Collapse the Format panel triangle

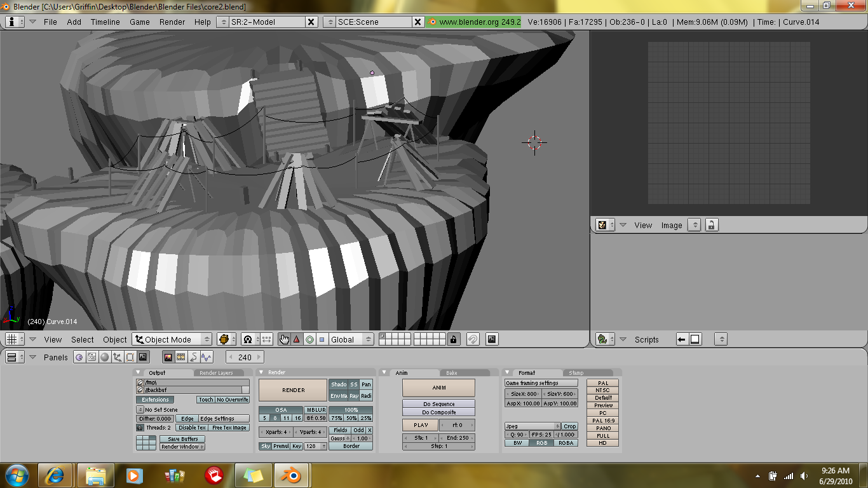tap(507, 373)
